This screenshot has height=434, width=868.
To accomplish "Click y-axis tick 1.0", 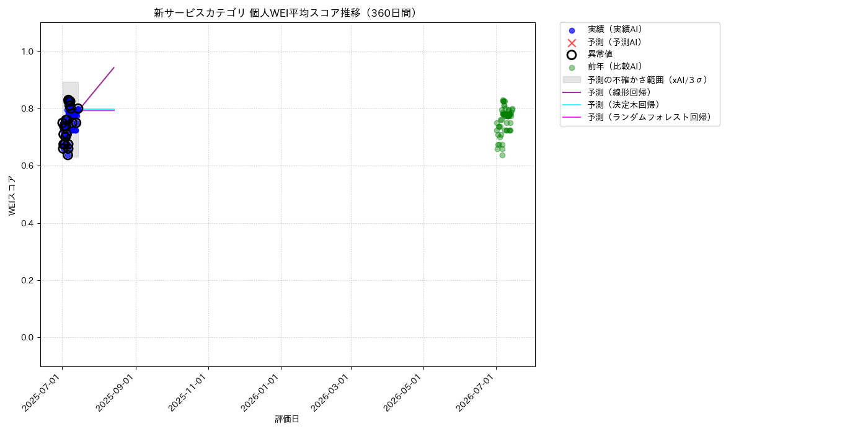I will pyautogui.click(x=29, y=51).
